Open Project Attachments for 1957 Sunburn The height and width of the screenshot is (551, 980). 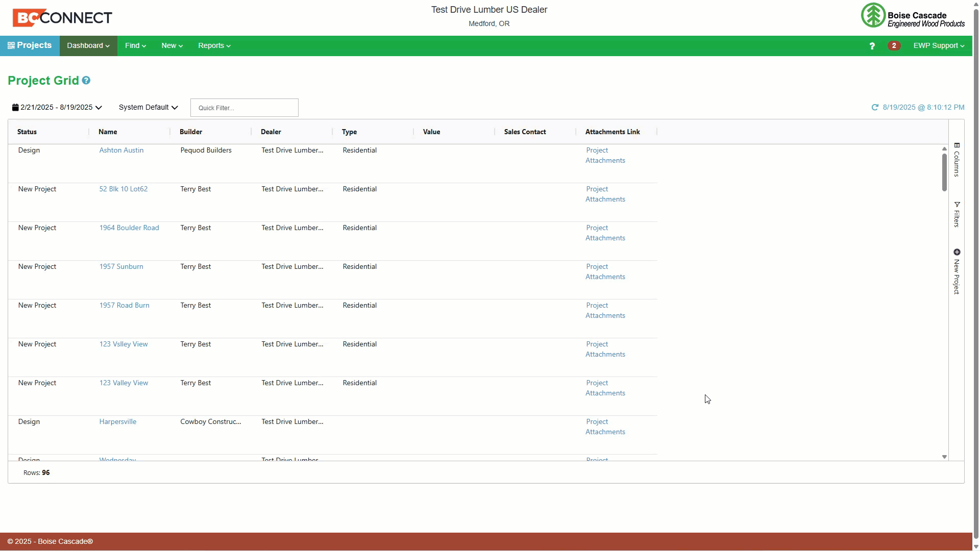pyautogui.click(x=605, y=272)
